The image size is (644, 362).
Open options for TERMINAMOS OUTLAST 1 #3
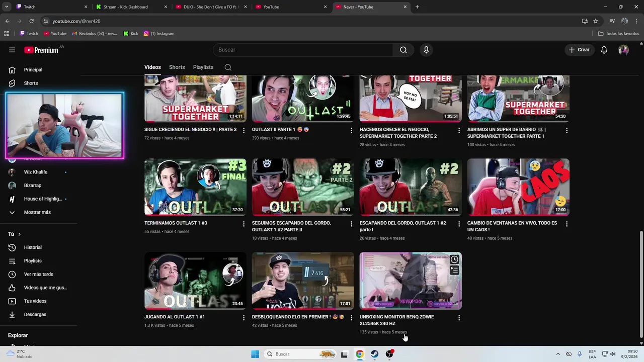coord(244,224)
